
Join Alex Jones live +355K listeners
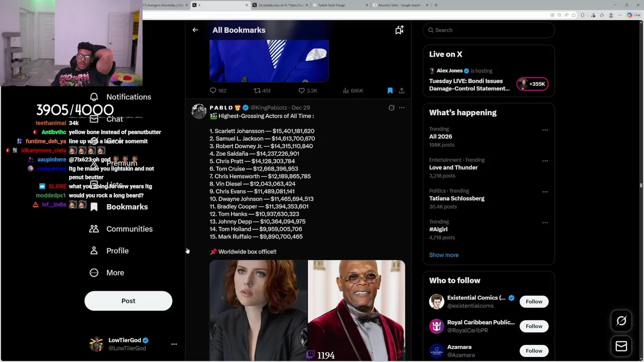[x=532, y=84]
